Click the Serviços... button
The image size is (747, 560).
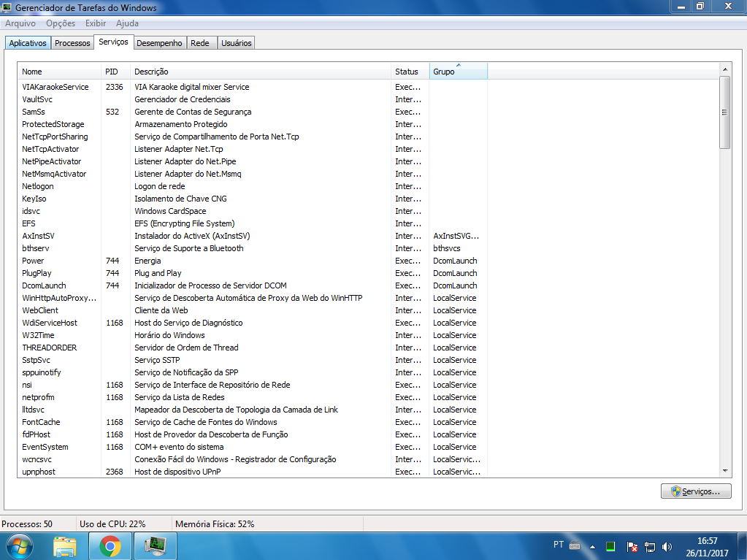696,491
